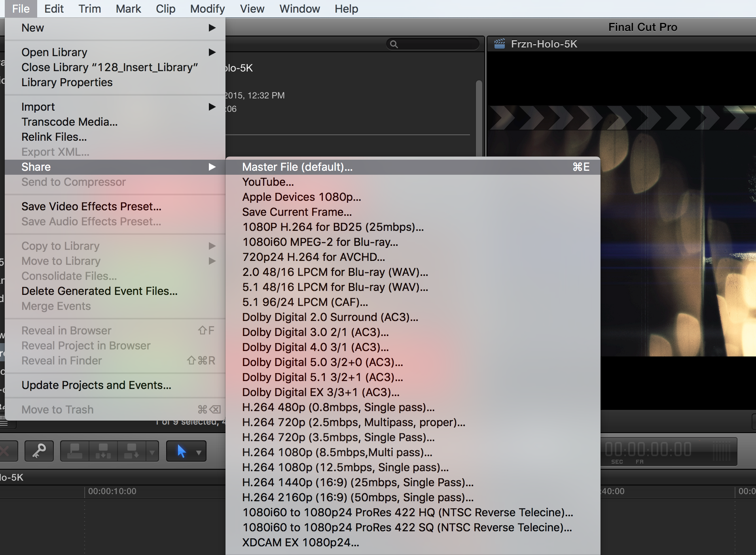Open the tool selection dropdown arrow
The height and width of the screenshot is (555, 756).
pyautogui.click(x=199, y=453)
